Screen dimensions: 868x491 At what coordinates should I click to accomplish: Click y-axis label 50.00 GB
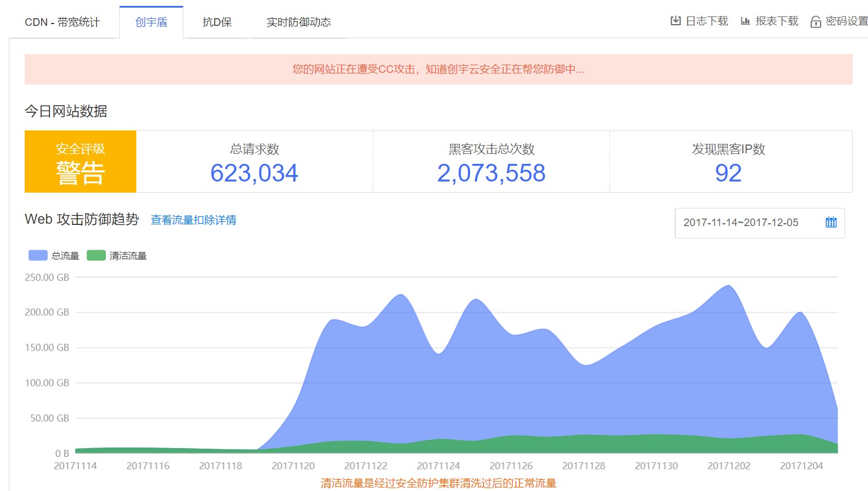[x=49, y=418]
